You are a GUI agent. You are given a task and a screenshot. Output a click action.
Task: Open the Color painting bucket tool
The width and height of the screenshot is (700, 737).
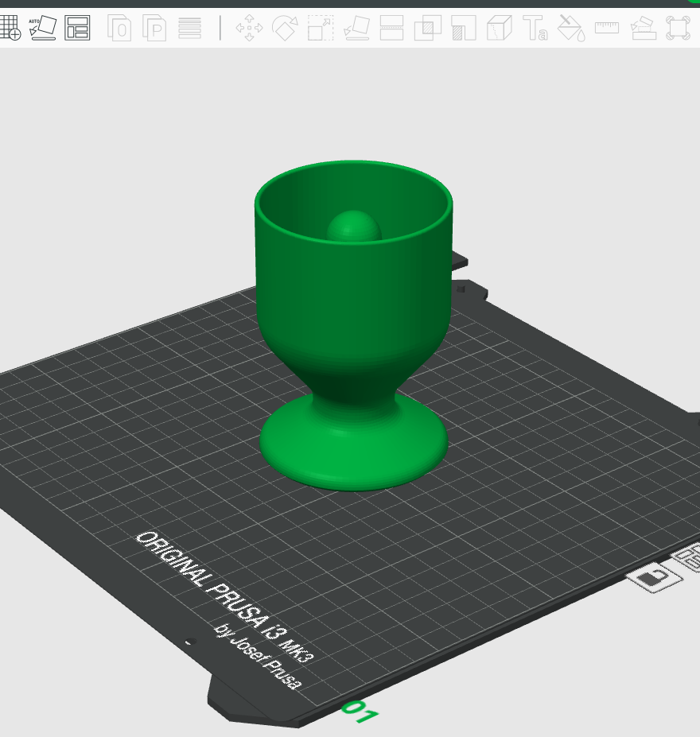[x=571, y=28]
